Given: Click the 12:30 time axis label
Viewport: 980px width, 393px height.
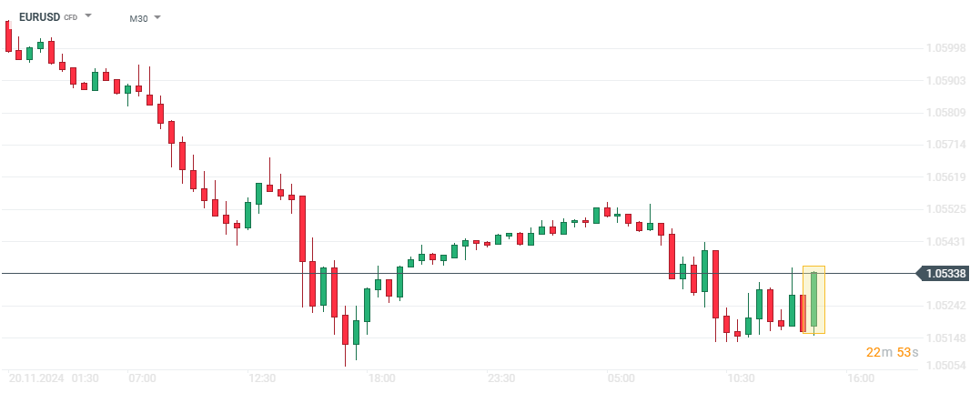Looking at the screenshot, I should pyautogui.click(x=262, y=378).
